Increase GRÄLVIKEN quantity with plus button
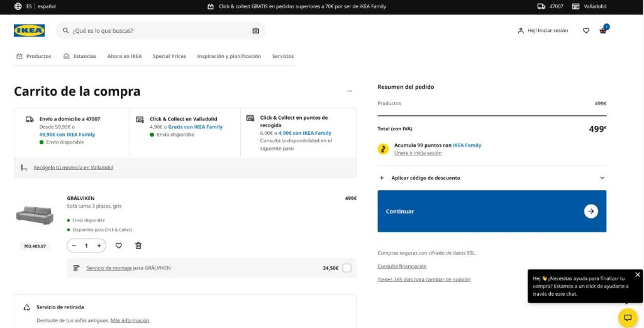This screenshot has height=328, width=644. tap(99, 246)
